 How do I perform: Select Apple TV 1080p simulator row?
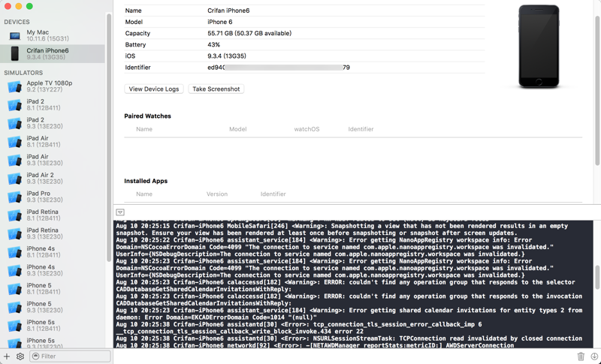(52, 86)
